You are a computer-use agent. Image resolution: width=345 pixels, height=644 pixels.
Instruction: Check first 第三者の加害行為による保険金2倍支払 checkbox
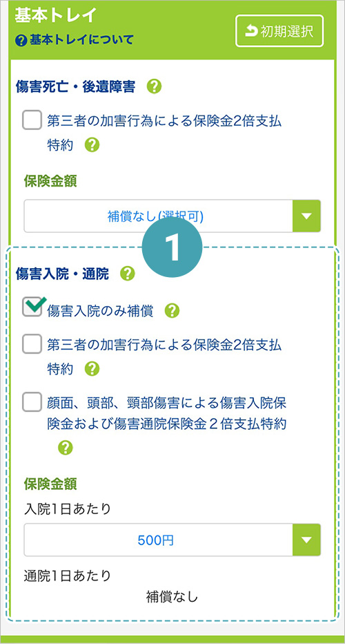click(32, 120)
